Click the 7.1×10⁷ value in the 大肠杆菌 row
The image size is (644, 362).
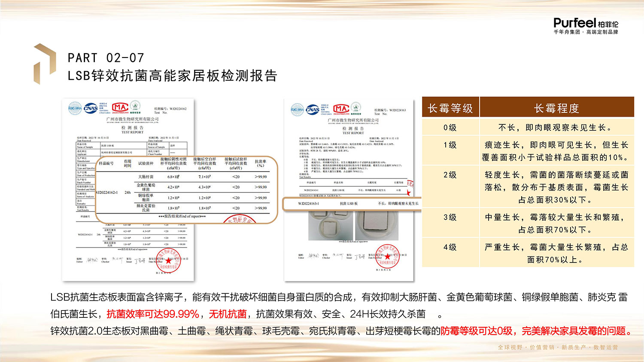[204, 177]
